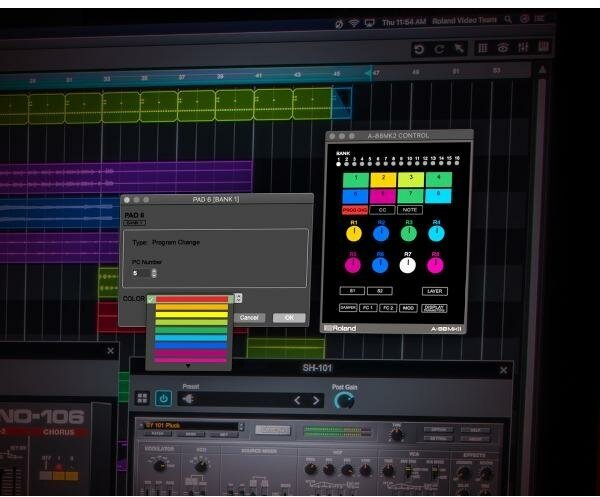This screenshot has width=600, height=497.
Task: Click the green R3 knob
Action: point(409,233)
